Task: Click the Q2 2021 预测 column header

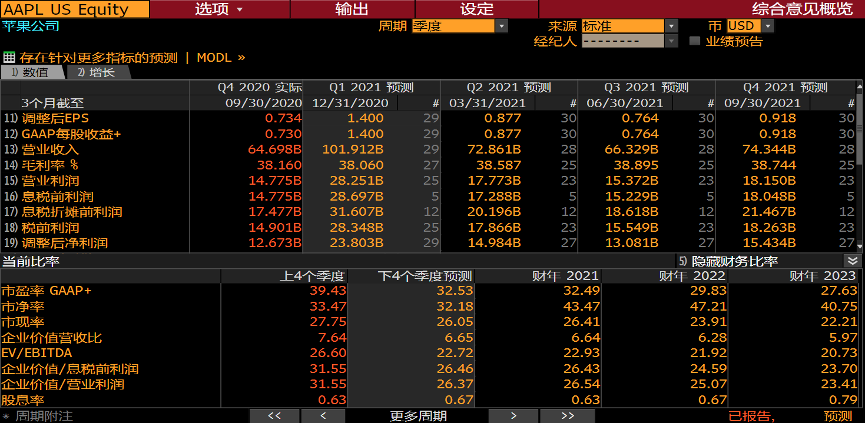Action: coord(509,88)
